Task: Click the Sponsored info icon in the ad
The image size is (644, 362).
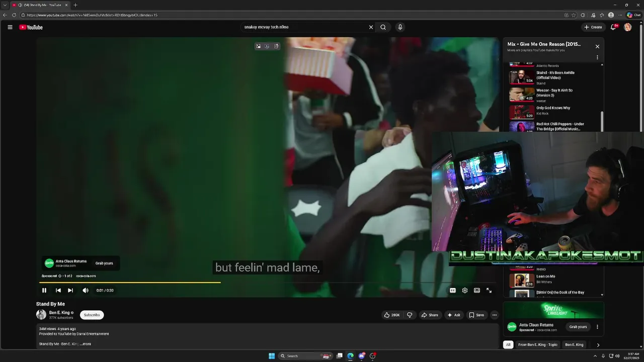Action: [59, 276]
